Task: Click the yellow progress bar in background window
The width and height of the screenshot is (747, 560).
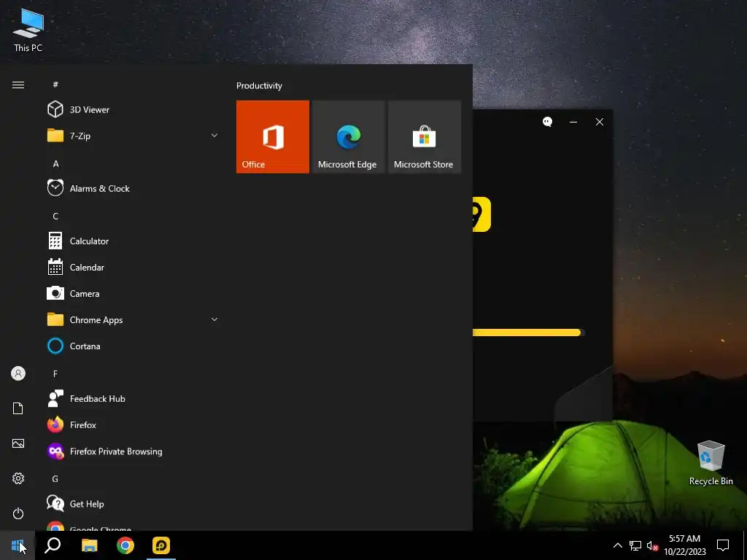Action: [529, 332]
